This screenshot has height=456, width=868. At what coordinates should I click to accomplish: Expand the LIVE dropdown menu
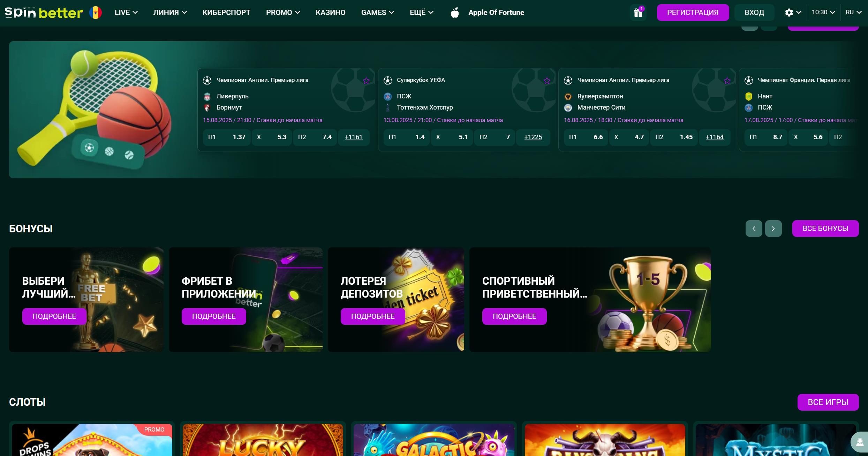coord(126,13)
